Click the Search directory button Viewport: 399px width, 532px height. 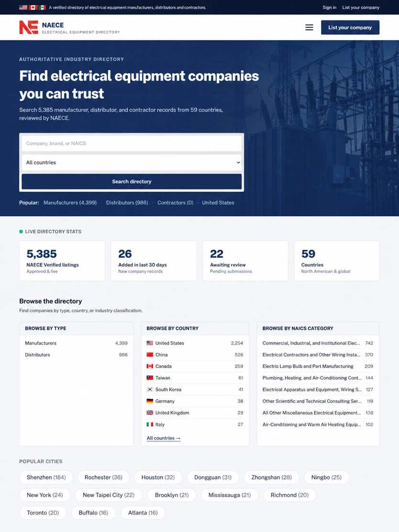(x=132, y=181)
